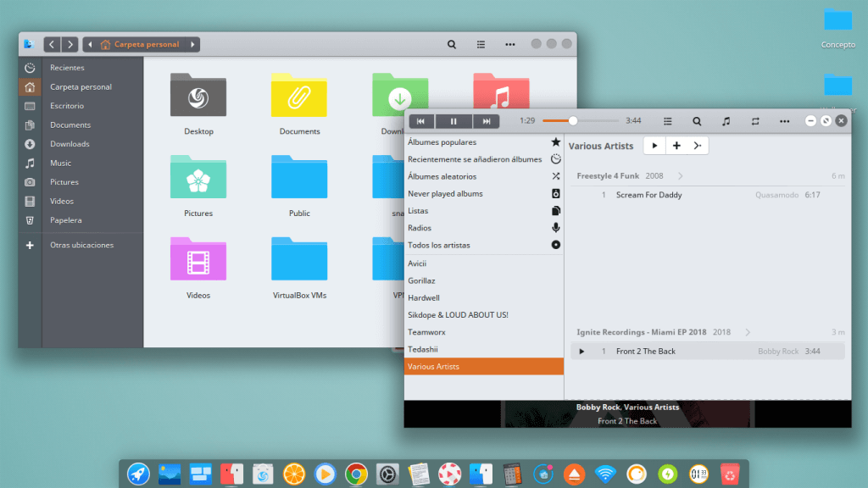This screenshot has height=488, width=868.
Task: Expand the Carpeta personal path right arrow
Action: 192,44
